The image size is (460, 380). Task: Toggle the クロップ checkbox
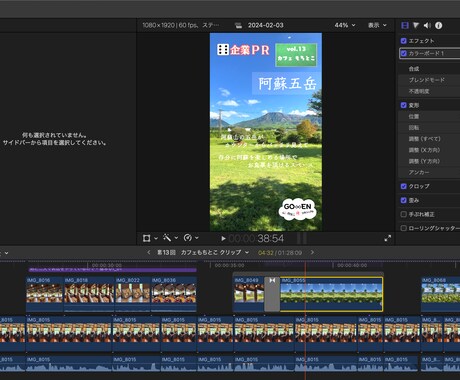[404, 186]
